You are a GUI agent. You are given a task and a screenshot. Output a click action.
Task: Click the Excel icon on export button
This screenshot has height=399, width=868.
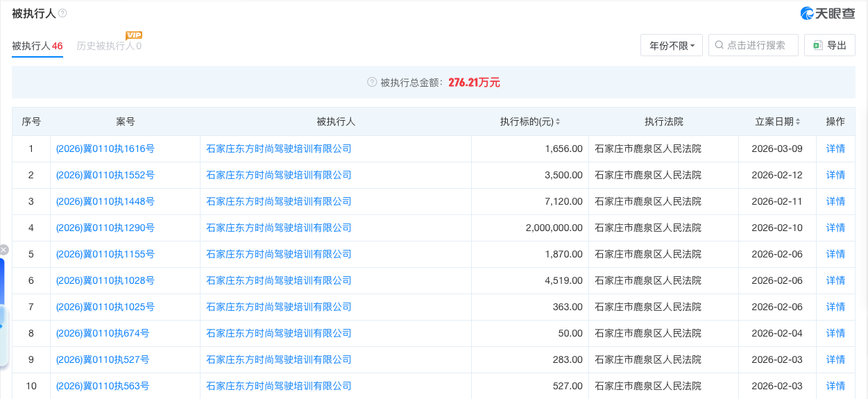[817, 45]
